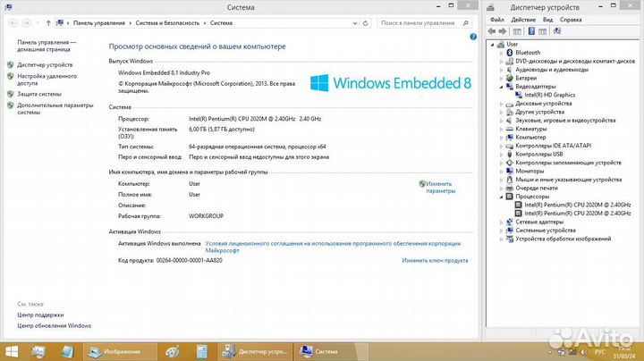
Task: Click Изменить ключ продукта link
Action: pyautogui.click(x=435, y=261)
